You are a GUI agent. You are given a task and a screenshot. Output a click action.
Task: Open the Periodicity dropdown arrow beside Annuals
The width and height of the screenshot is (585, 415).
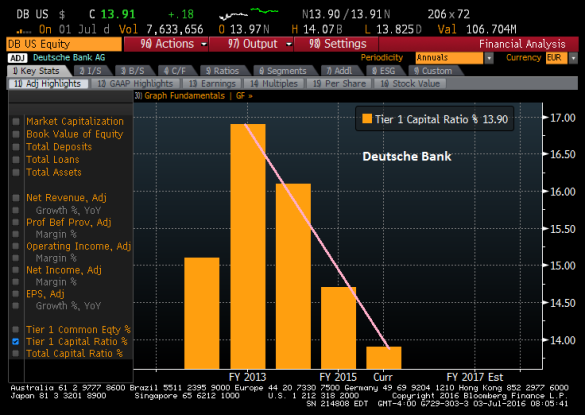[489, 58]
